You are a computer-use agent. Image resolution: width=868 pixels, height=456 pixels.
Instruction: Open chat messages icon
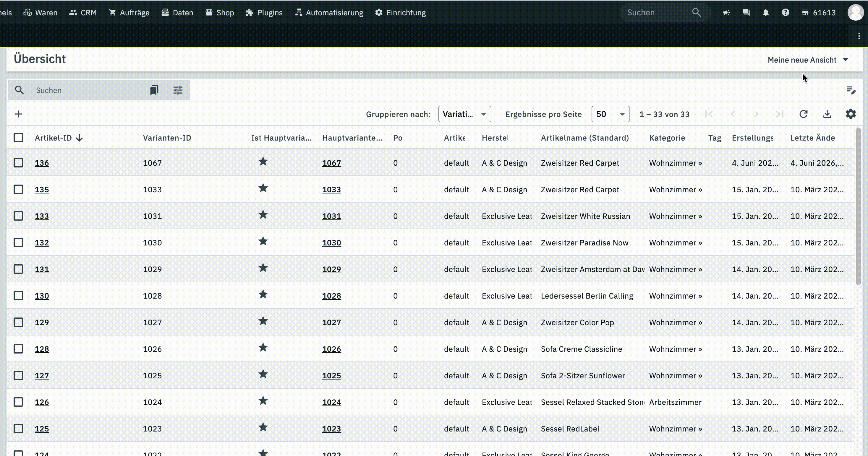pyautogui.click(x=746, y=12)
